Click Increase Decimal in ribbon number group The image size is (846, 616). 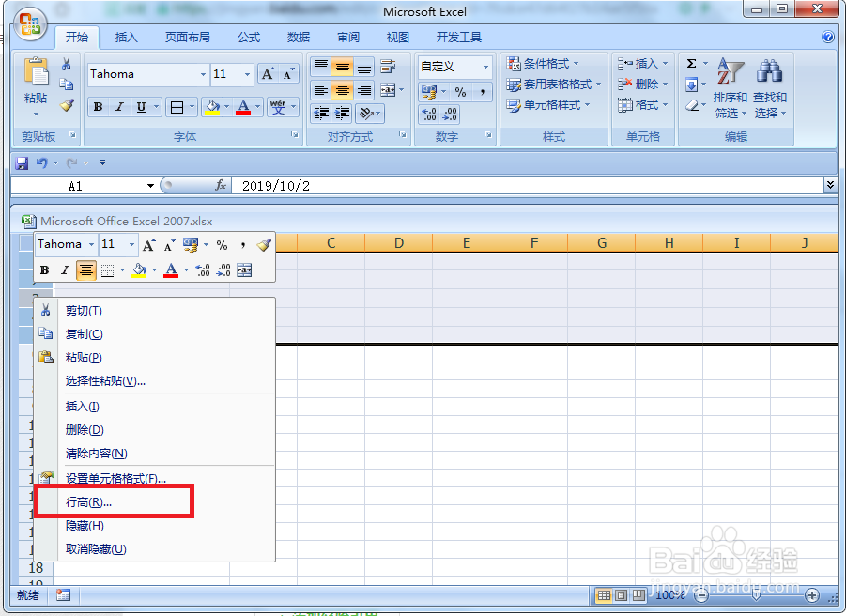point(429,115)
